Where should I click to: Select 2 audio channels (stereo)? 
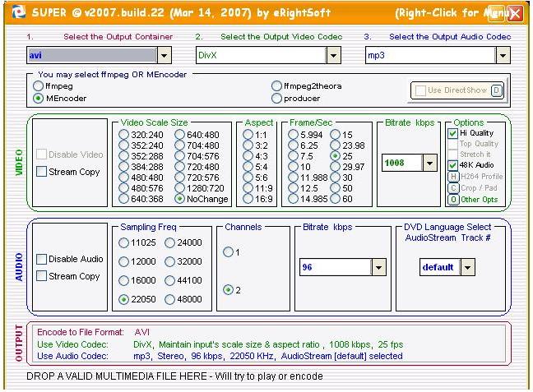228,290
